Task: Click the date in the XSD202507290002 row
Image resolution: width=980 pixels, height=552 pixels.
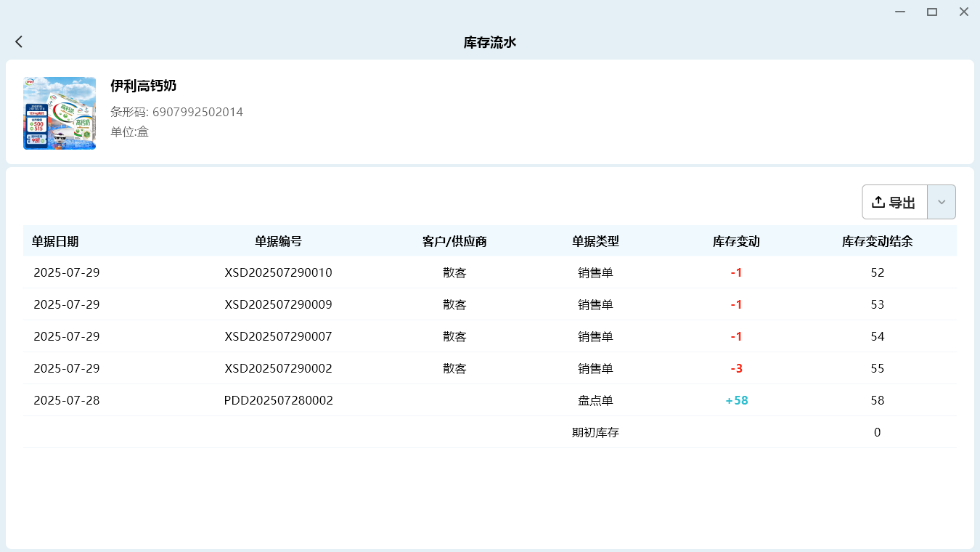Action: tap(67, 369)
